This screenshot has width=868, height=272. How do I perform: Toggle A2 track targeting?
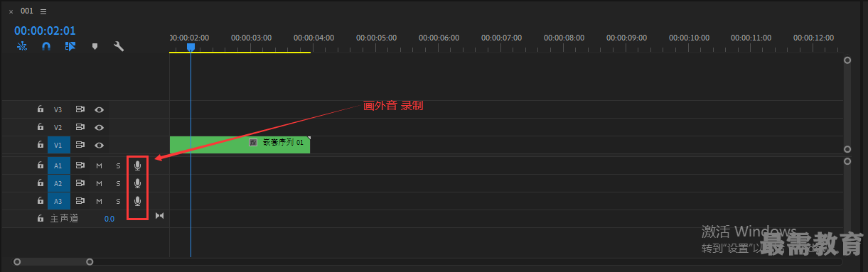point(58,183)
